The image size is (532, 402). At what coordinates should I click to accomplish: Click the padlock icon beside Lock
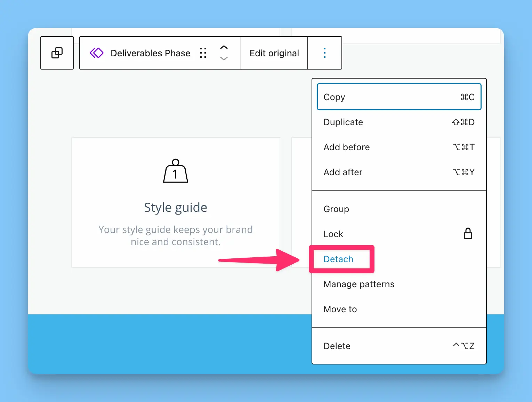(468, 234)
